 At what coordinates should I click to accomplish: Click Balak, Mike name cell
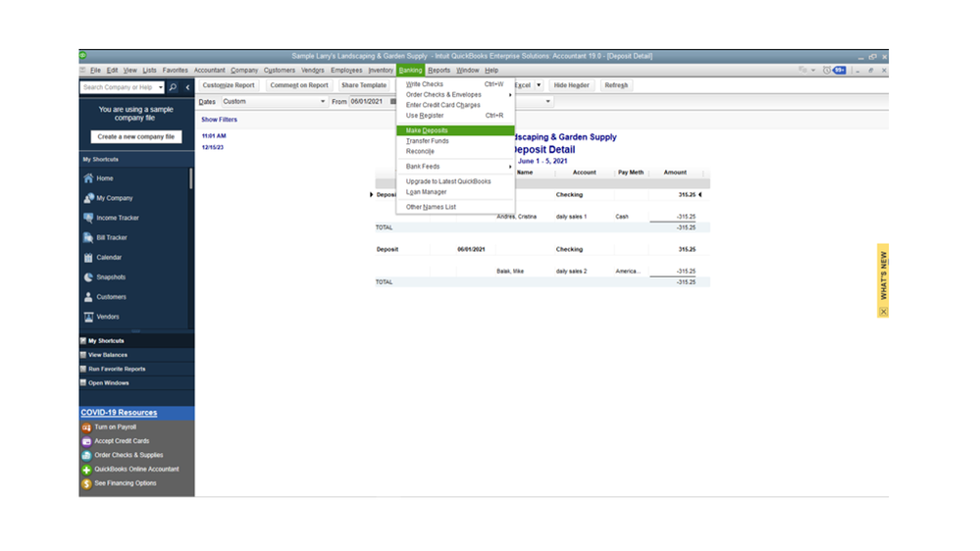click(x=510, y=272)
